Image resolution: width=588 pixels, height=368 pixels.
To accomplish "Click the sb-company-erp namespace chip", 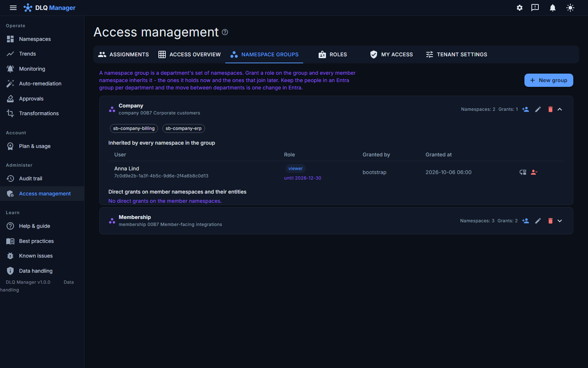I will coord(183,128).
